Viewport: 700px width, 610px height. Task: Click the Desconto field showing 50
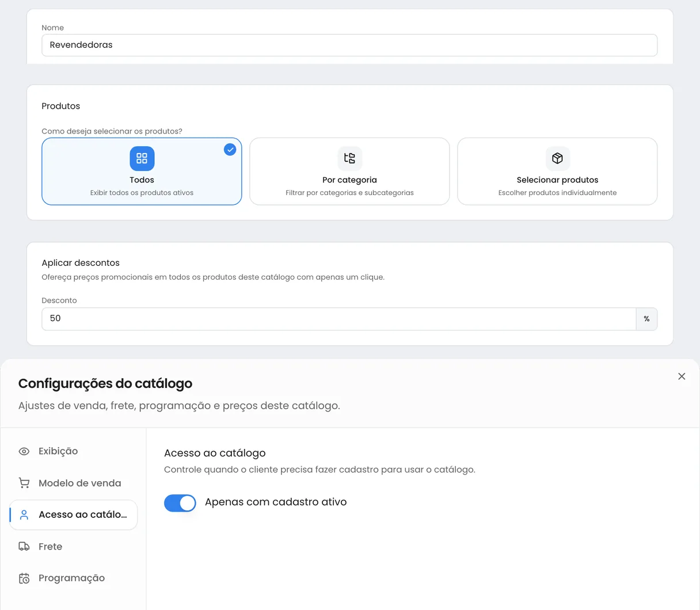[x=339, y=319]
